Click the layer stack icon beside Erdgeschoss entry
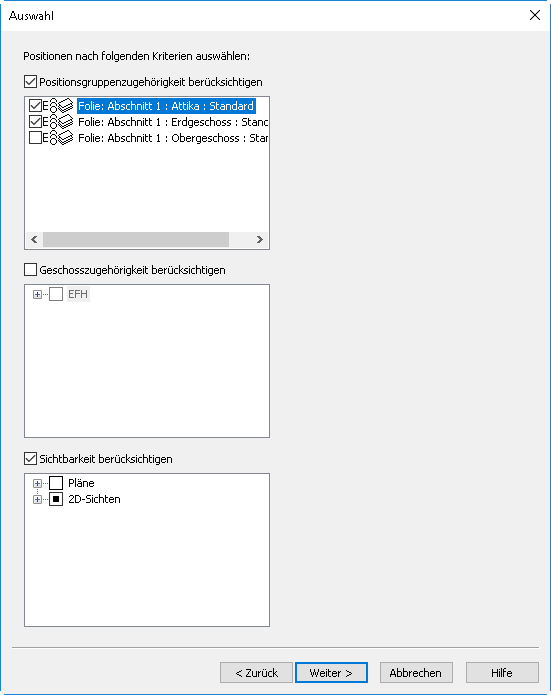The image size is (551, 695). [66, 122]
